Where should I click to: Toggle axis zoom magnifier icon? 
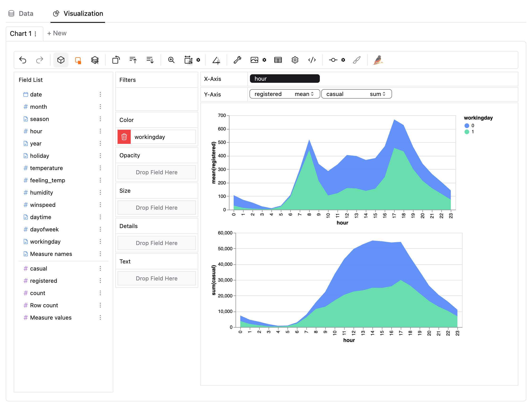pos(171,60)
